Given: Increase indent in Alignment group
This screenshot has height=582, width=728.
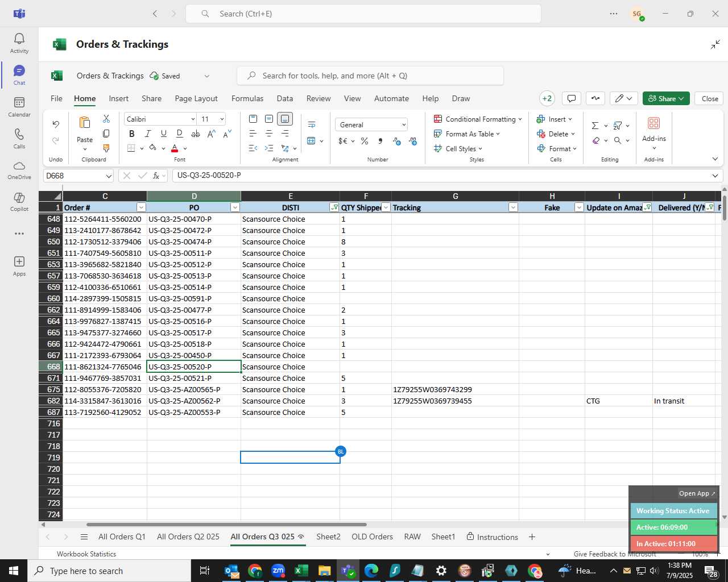Looking at the screenshot, I should (269, 148).
